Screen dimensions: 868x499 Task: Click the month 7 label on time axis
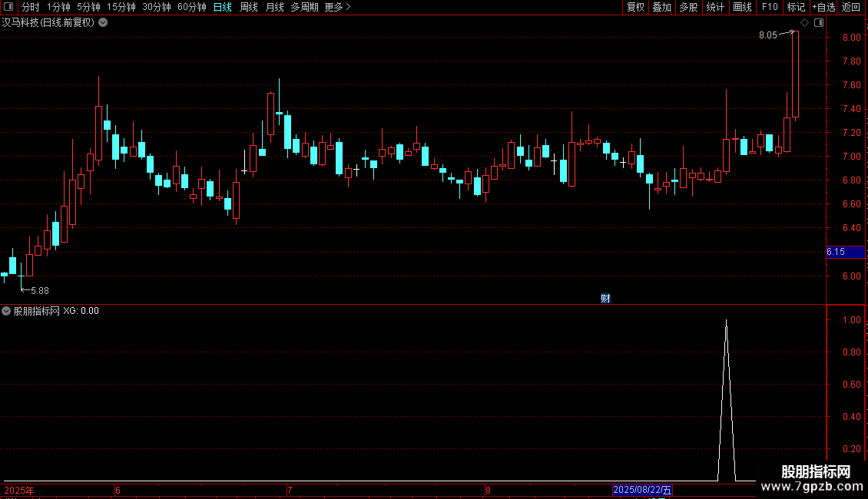290,491
